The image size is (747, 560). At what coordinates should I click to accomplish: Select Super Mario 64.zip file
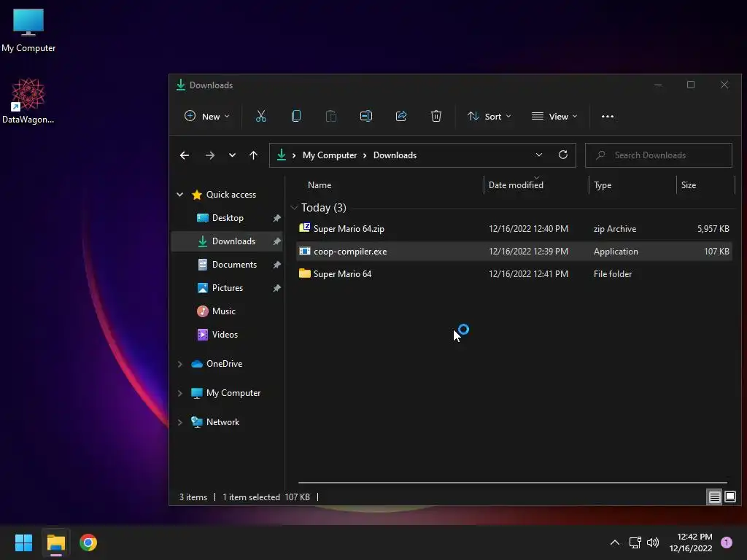[514, 229]
